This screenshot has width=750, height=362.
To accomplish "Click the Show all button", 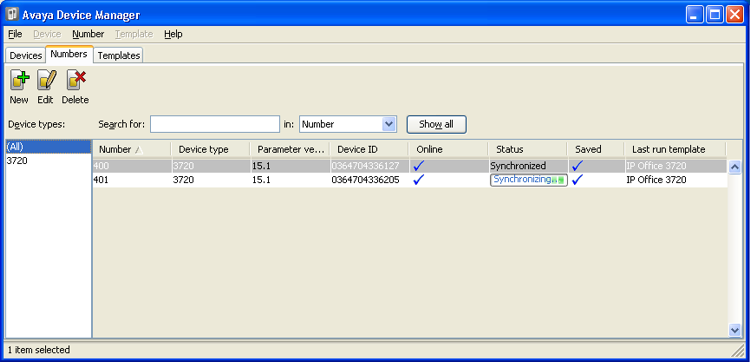I will tap(436, 124).
